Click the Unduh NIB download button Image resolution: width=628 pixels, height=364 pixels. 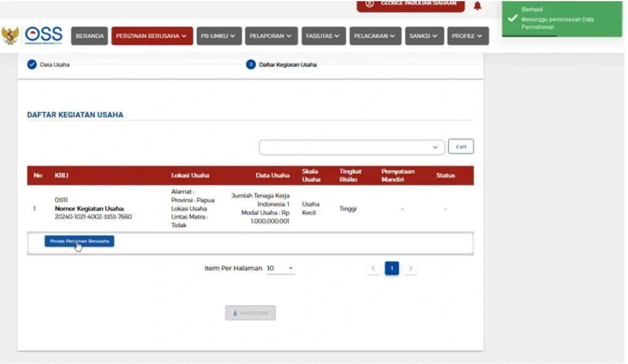point(250,313)
